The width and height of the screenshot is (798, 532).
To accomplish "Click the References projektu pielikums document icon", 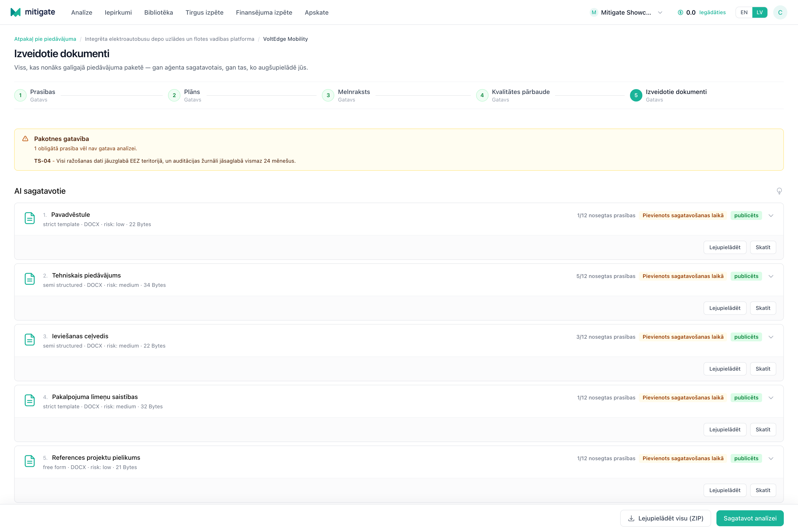I will coord(30,461).
